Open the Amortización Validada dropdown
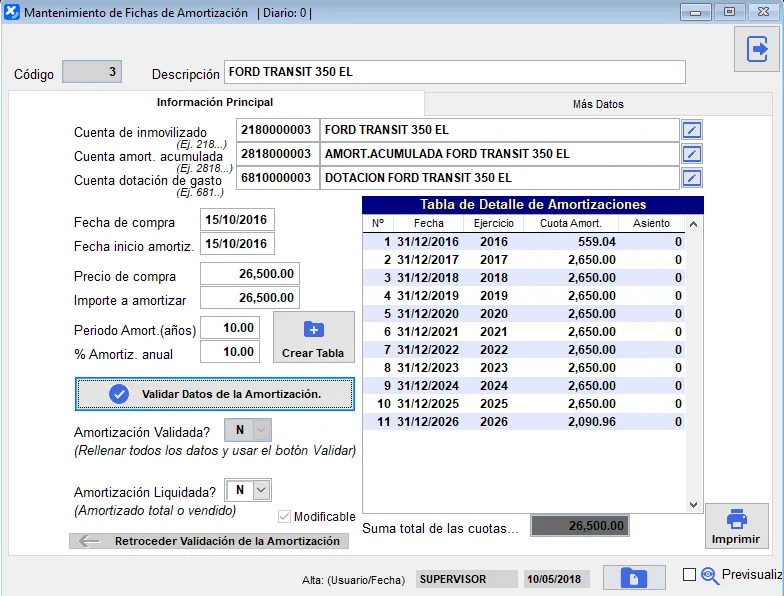The height and width of the screenshot is (596, 784). (x=261, y=430)
